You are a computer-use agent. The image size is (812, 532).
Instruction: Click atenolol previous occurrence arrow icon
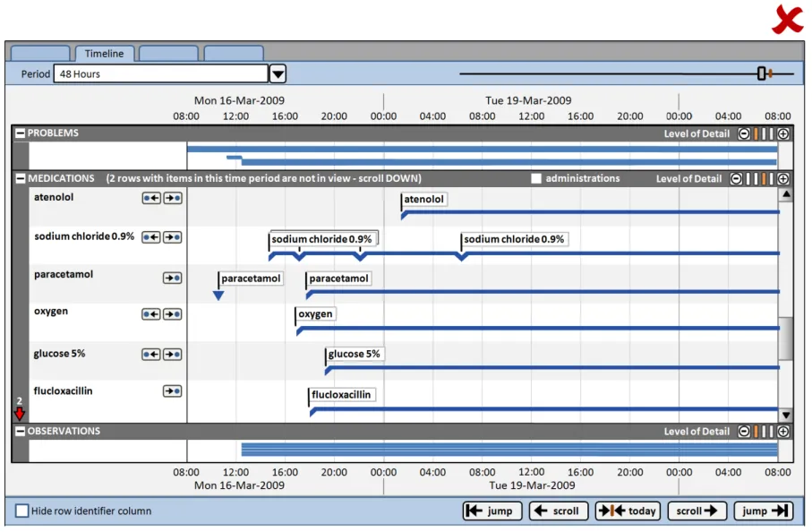point(151,198)
